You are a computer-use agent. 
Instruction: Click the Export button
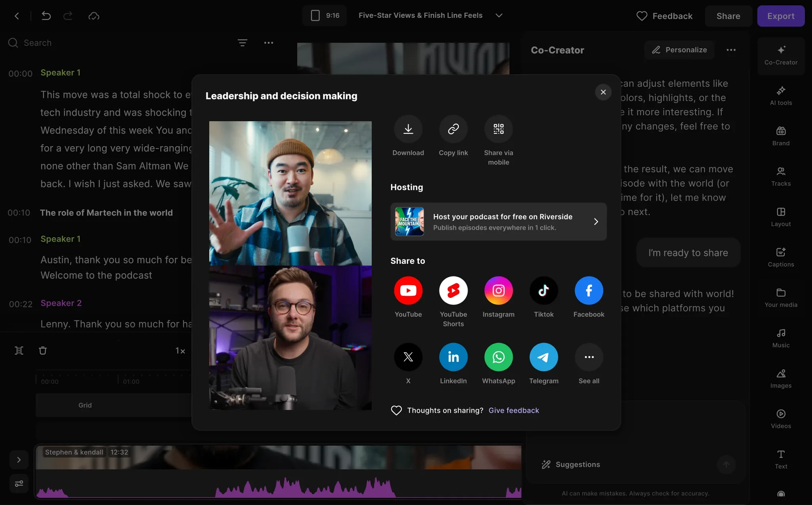[x=781, y=16]
